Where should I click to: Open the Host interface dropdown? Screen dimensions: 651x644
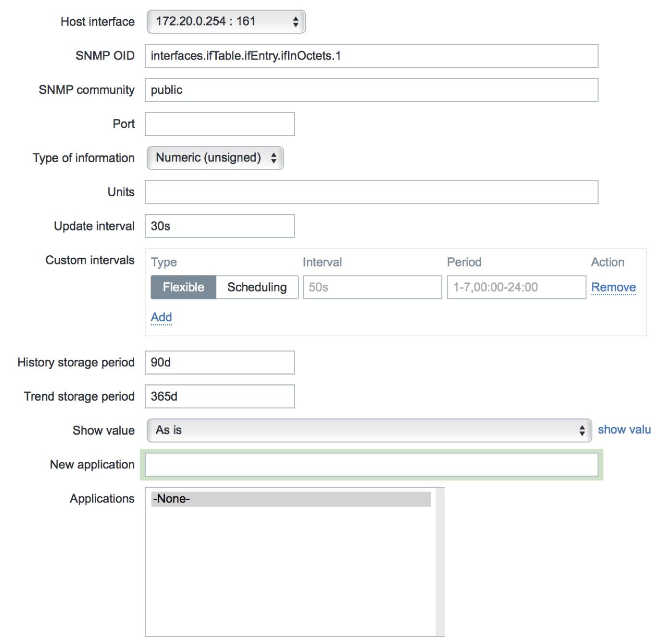pos(226,22)
